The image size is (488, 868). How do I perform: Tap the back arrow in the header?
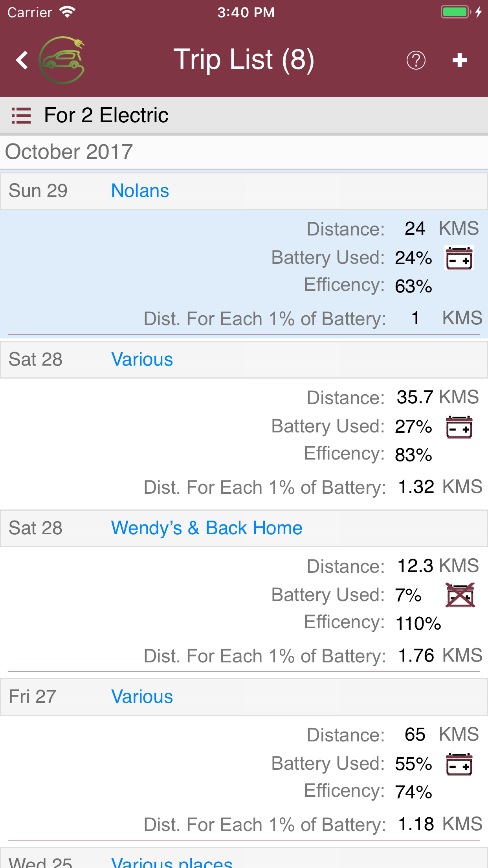tap(22, 60)
